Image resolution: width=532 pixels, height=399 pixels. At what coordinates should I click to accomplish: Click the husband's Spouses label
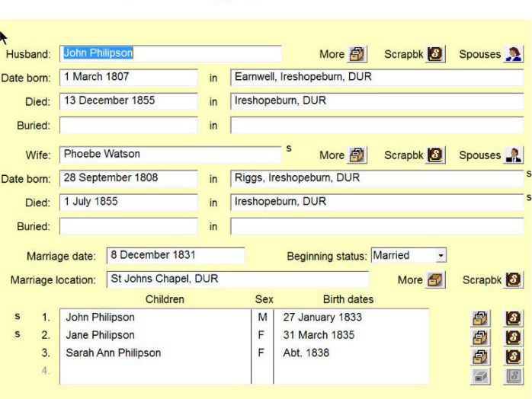[x=479, y=54]
